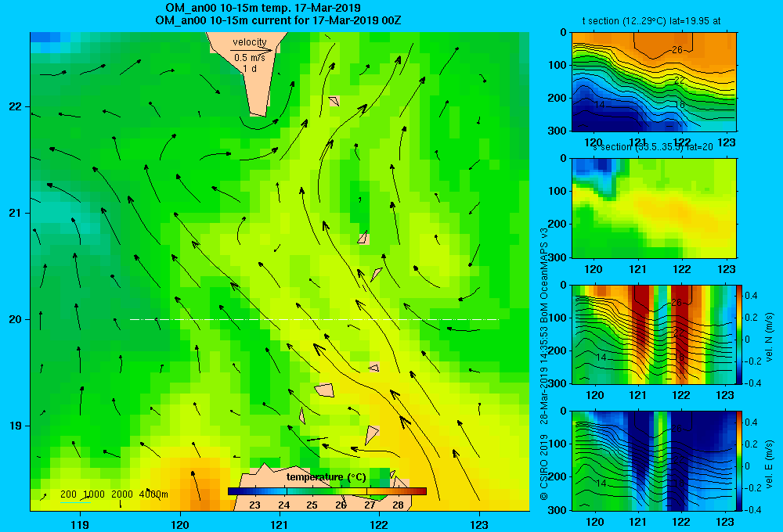Click the 'velocity' legend label
Screen dimensions: 783x532
(x=250, y=42)
